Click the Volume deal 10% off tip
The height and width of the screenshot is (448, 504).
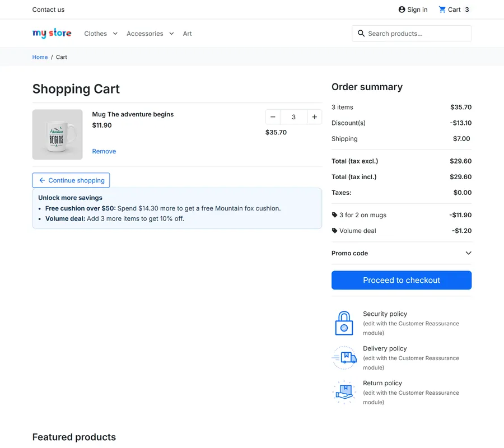(x=115, y=218)
